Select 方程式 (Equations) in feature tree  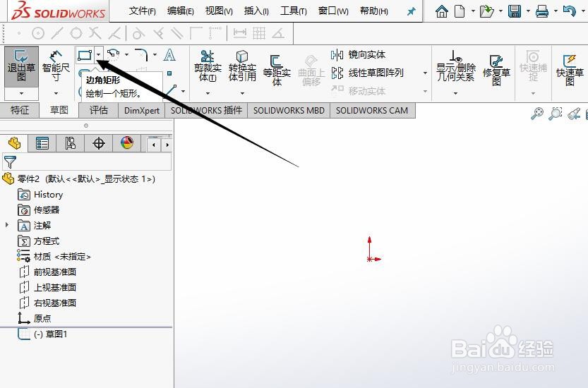tap(39, 241)
